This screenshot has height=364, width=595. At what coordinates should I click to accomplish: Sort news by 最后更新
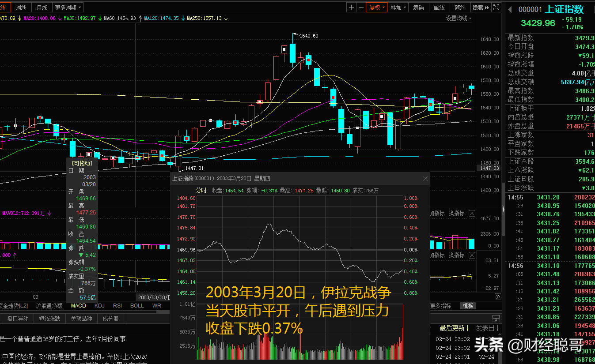pos(455,328)
